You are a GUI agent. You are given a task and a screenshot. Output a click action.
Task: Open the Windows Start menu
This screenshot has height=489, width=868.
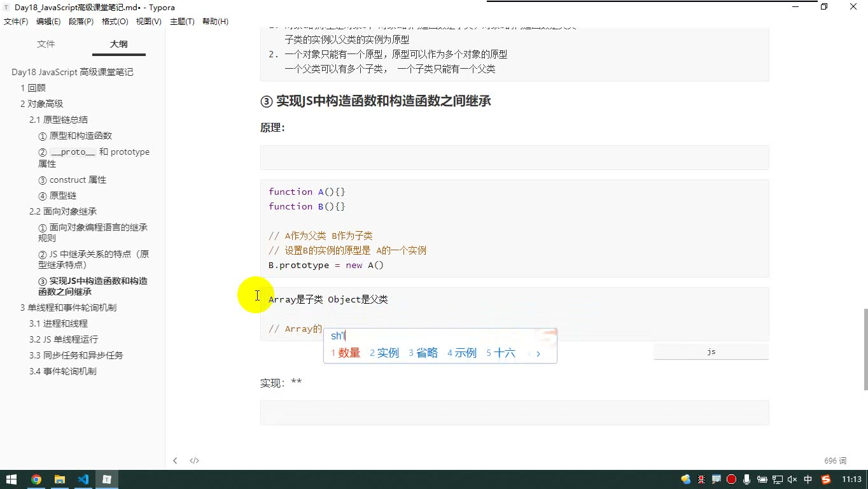[11, 479]
